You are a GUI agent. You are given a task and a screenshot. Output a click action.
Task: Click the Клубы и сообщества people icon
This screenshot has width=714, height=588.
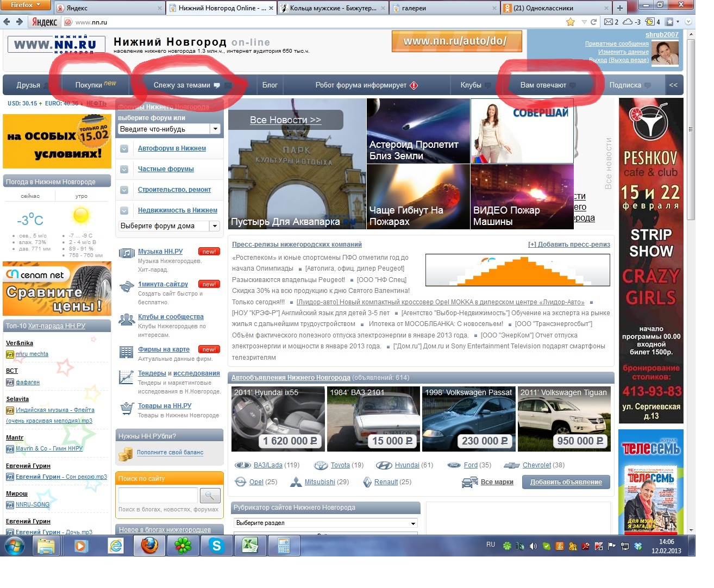[127, 319]
